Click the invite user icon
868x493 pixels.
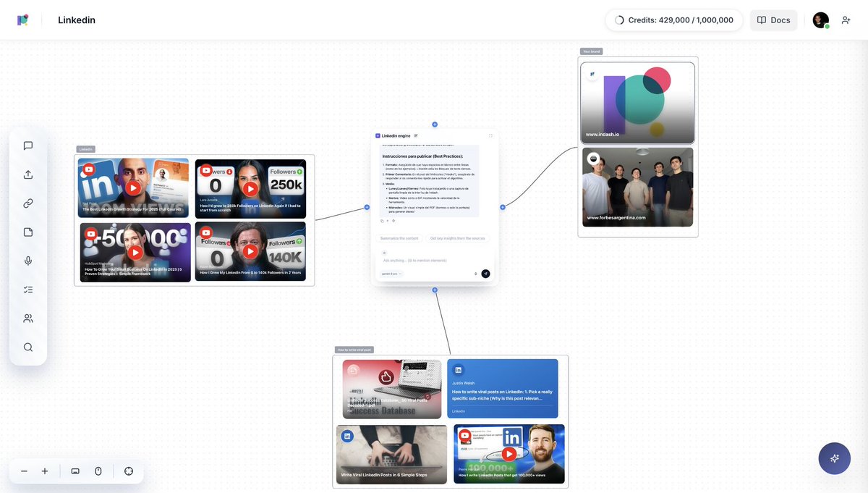point(846,20)
